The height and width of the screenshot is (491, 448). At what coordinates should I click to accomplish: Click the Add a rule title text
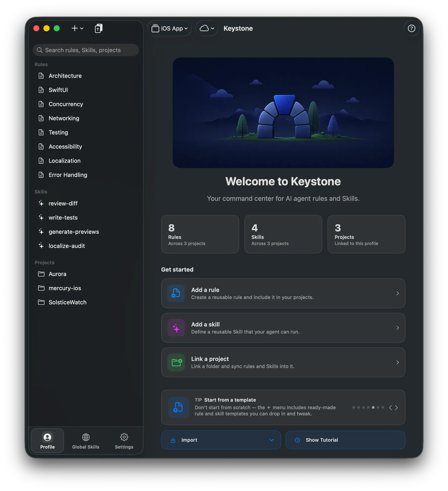click(x=205, y=290)
